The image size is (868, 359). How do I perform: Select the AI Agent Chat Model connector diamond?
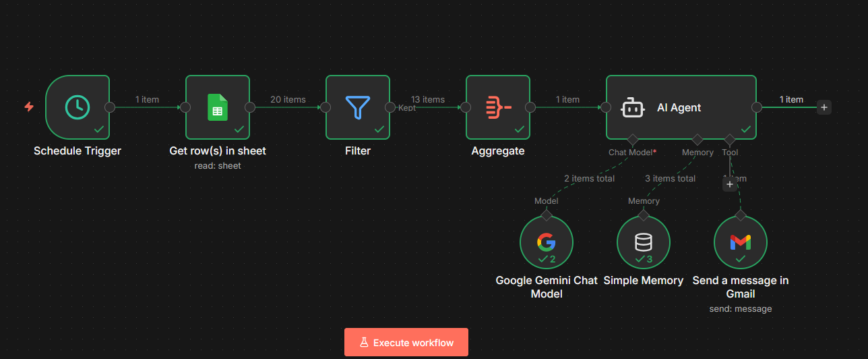(631, 140)
